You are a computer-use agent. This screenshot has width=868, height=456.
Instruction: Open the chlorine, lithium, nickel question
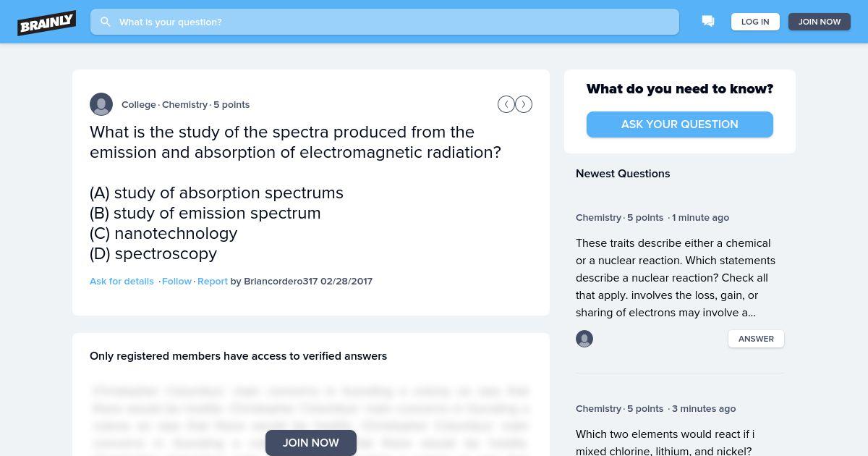point(665,442)
